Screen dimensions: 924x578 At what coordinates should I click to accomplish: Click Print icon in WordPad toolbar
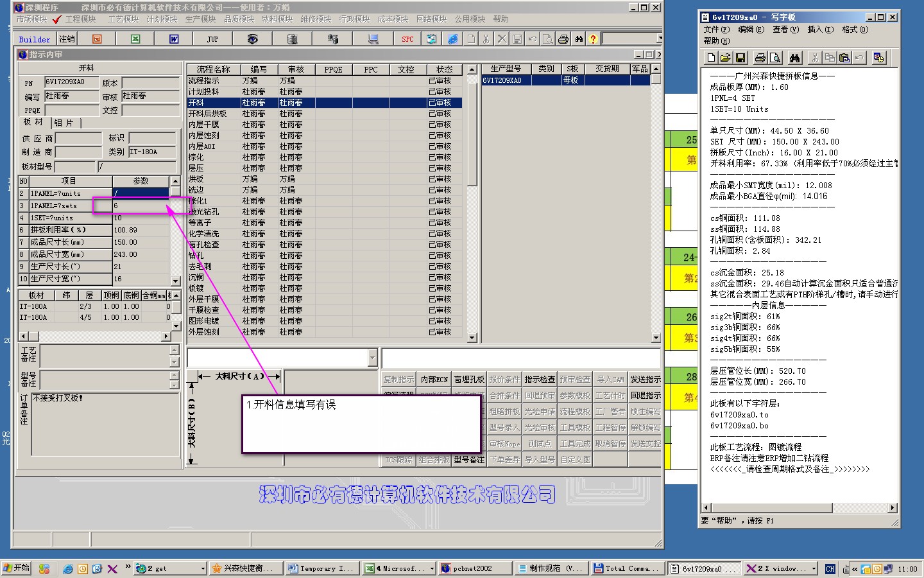[760, 58]
